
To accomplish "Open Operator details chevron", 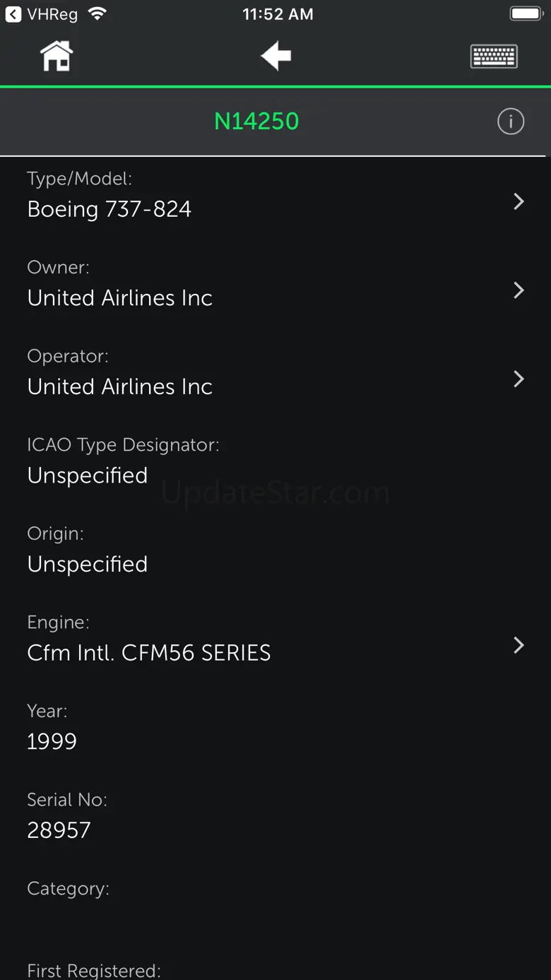I will [519, 379].
